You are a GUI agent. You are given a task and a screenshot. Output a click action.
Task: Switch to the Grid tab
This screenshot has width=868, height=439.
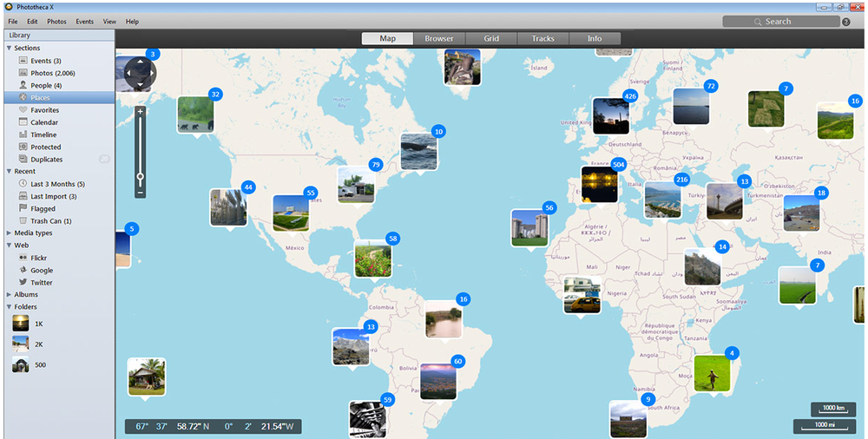click(491, 39)
